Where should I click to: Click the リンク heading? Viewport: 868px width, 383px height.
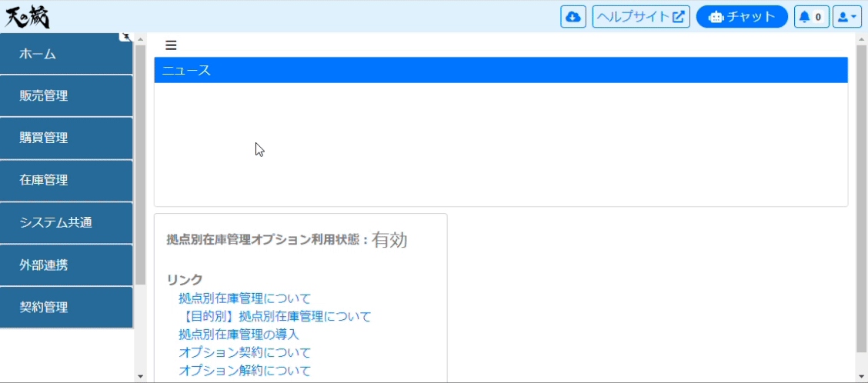pyautogui.click(x=185, y=279)
